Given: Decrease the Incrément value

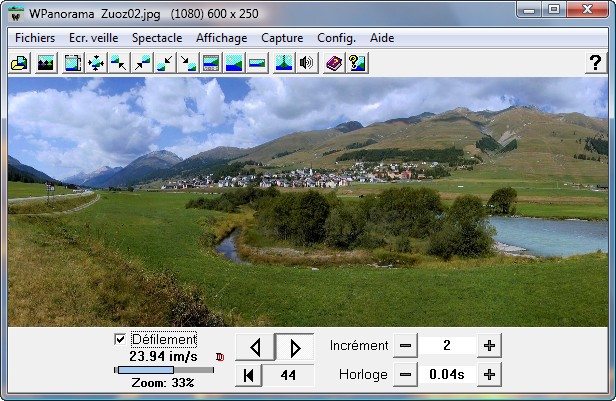Looking at the screenshot, I should click(x=405, y=346).
